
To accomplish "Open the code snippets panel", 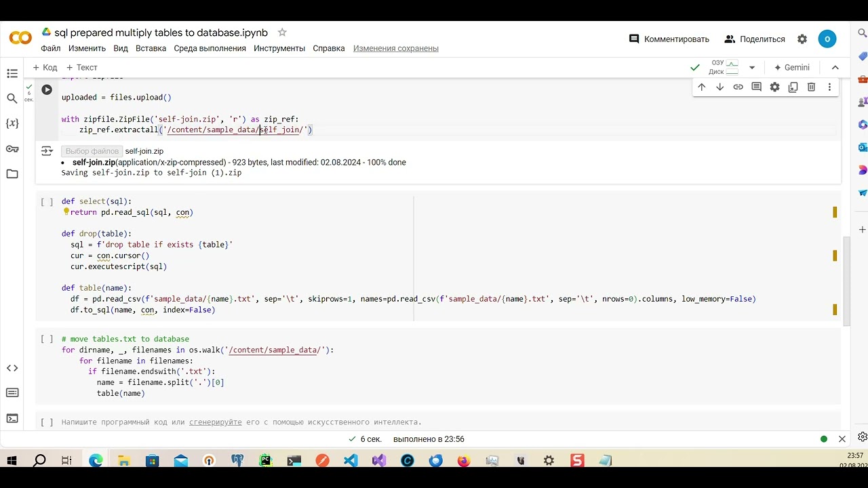I will [x=12, y=368].
